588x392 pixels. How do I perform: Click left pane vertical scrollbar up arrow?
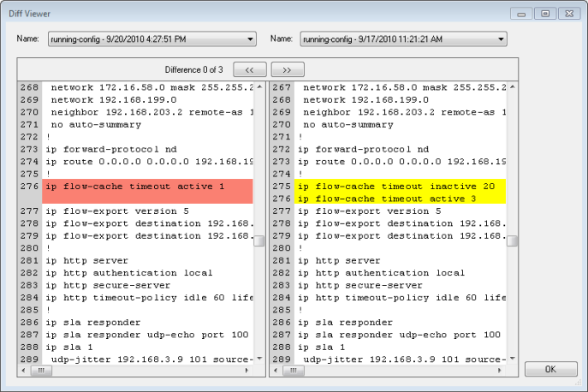tap(259, 87)
